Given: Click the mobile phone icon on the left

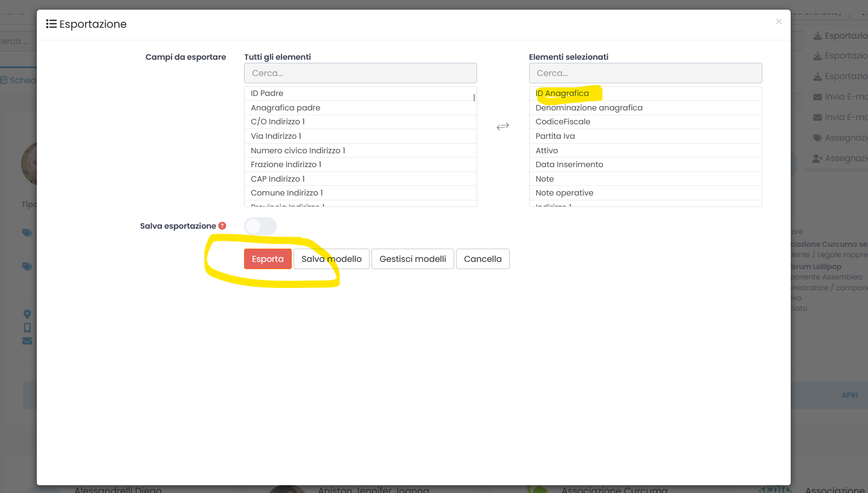Looking at the screenshot, I should pyautogui.click(x=27, y=328).
